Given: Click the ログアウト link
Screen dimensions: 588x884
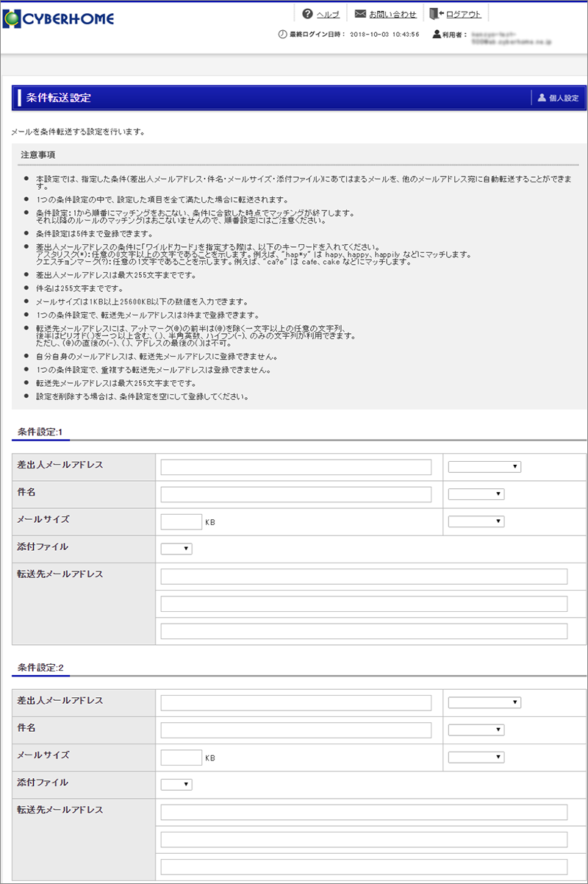Looking at the screenshot, I should coord(463,15).
